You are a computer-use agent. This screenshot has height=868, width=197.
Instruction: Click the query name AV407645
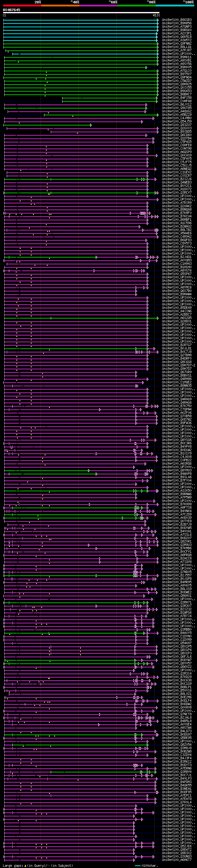(x=11, y=10)
